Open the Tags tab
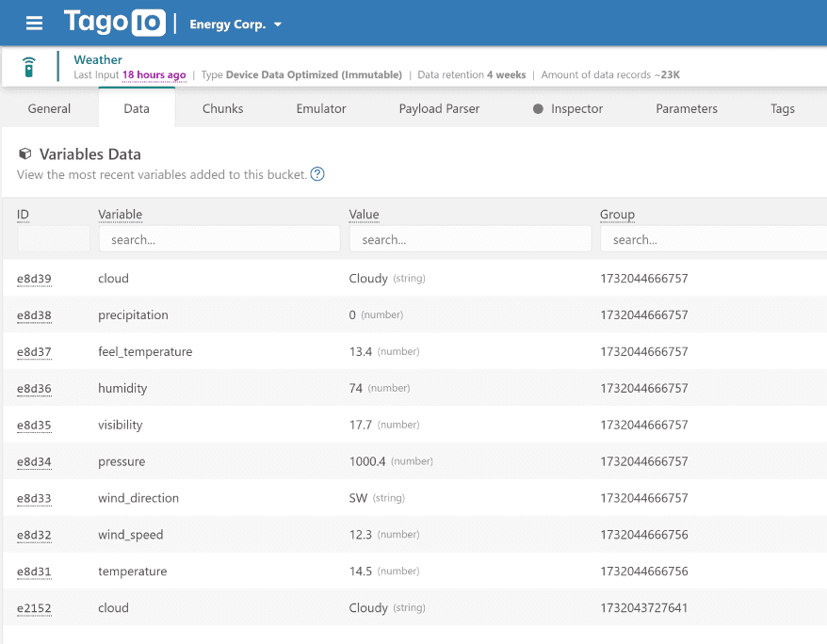Viewport: 827px width, 644px height. [x=782, y=108]
